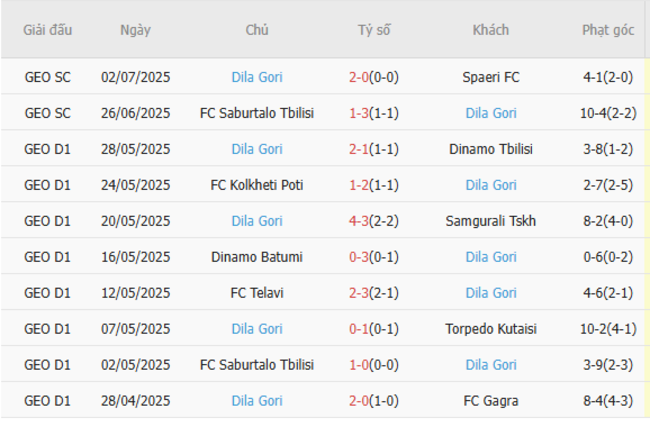
Task: Click the Samgurali Tskh team name
Action: click(x=491, y=221)
